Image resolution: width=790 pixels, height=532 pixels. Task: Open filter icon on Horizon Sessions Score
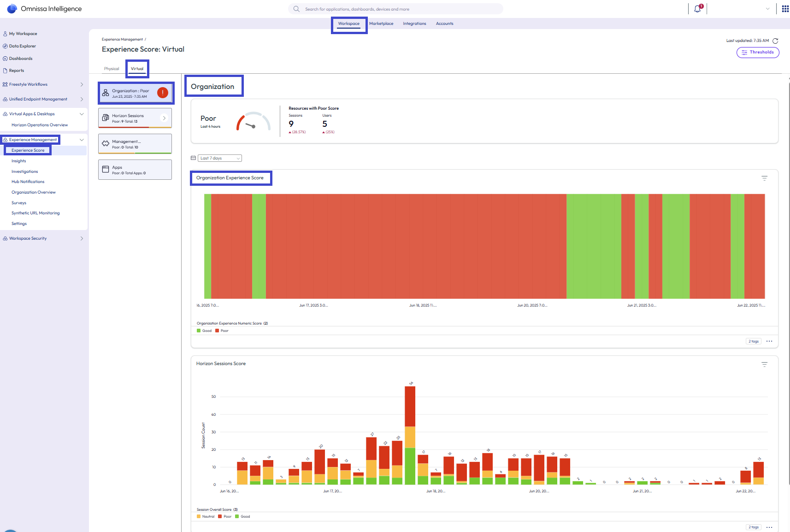pos(765,364)
